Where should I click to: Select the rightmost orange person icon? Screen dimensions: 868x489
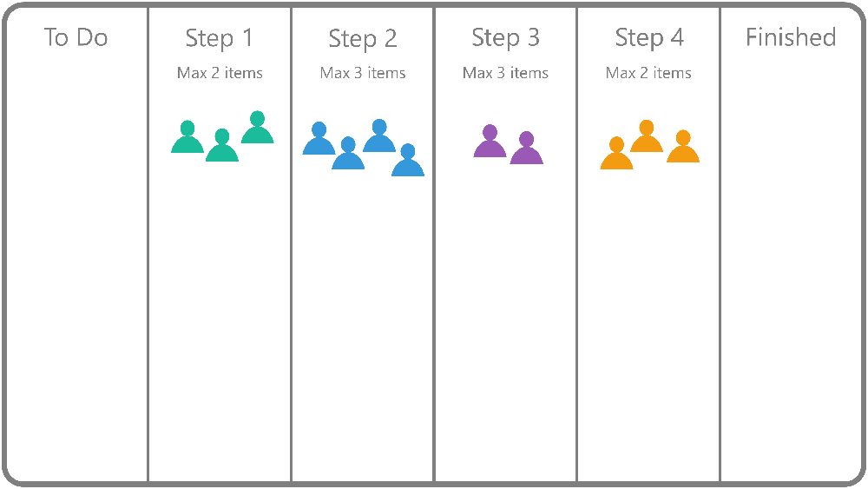point(683,146)
